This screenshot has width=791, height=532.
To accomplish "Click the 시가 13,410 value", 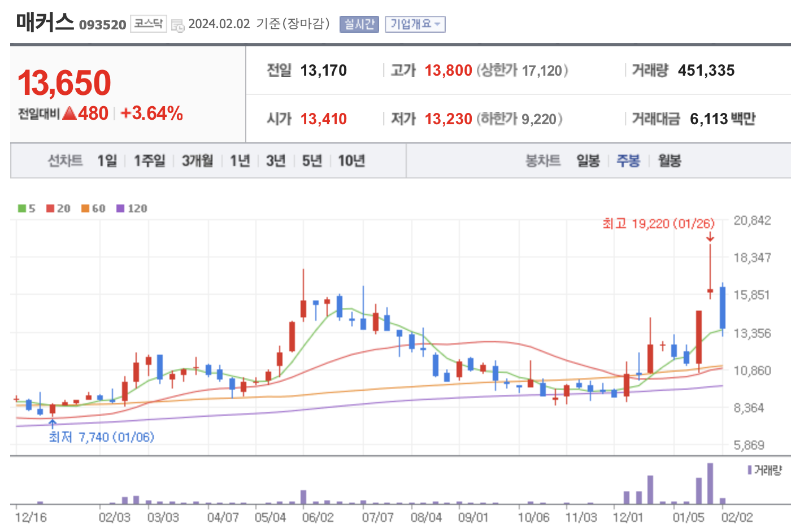I will (324, 119).
